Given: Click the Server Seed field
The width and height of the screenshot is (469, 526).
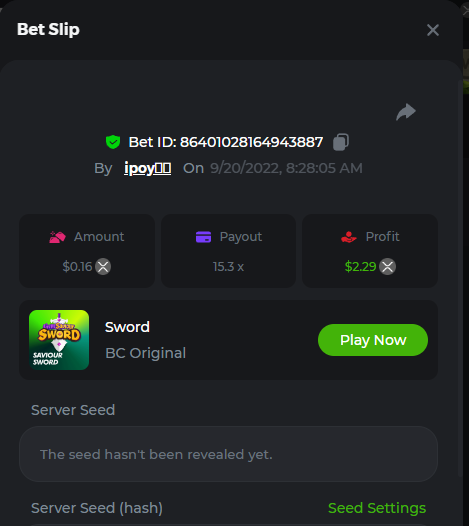Looking at the screenshot, I should click(x=228, y=454).
